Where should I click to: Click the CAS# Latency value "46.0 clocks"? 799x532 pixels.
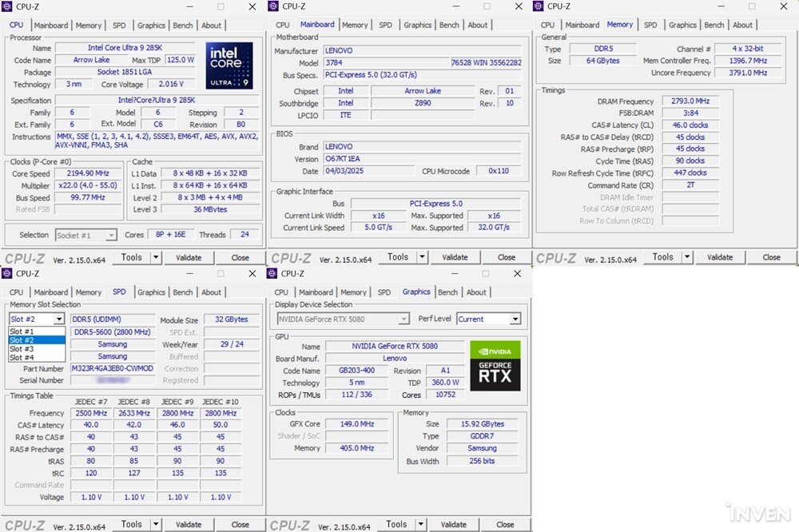(x=690, y=125)
